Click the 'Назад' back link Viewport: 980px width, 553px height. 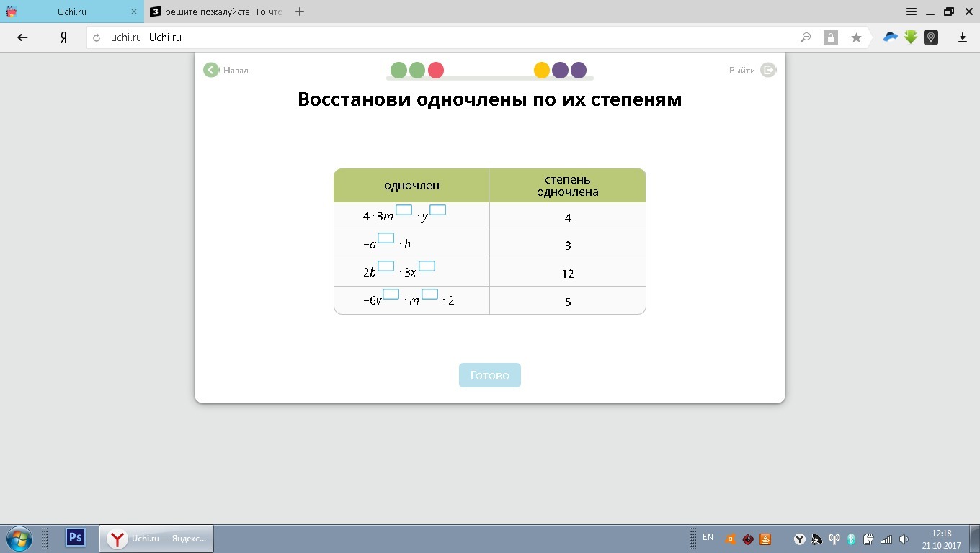pyautogui.click(x=226, y=70)
